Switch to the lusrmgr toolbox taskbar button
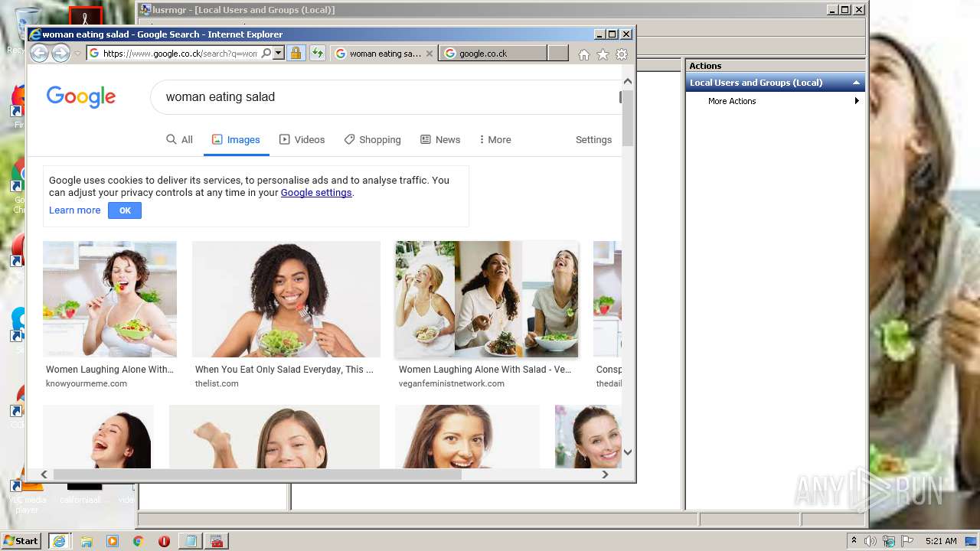Viewport: 980px width, 551px height. coord(217,541)
